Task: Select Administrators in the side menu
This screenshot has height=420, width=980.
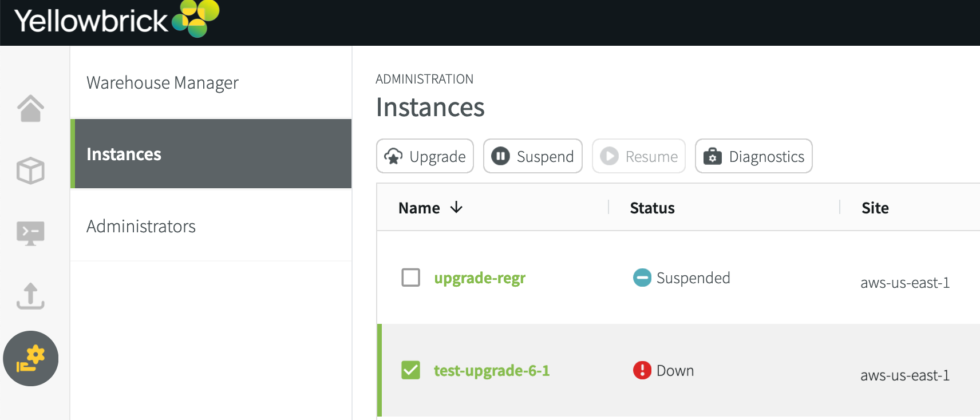Action: [x=211, y=226]
